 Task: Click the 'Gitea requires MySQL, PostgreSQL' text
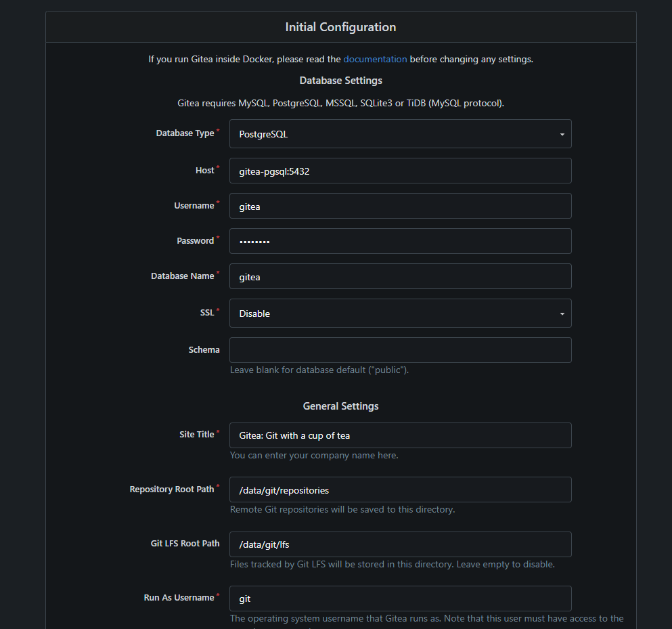pos(340,104)
